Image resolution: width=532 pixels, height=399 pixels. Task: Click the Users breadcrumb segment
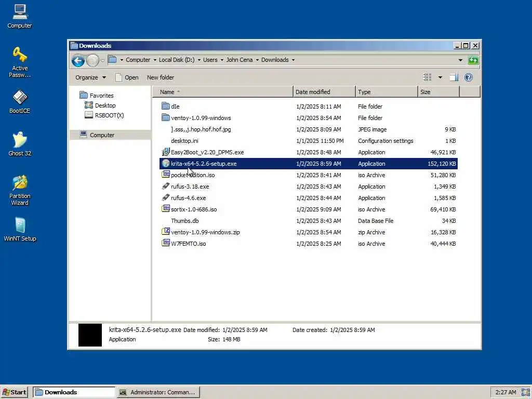[x=210, y=60]
